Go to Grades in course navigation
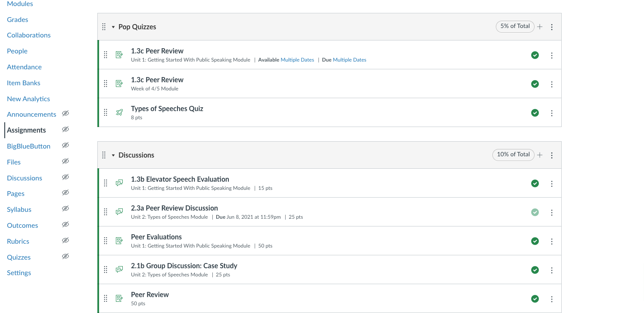The image size is (644, 313). pyautogui.click(x=18, y=19)
